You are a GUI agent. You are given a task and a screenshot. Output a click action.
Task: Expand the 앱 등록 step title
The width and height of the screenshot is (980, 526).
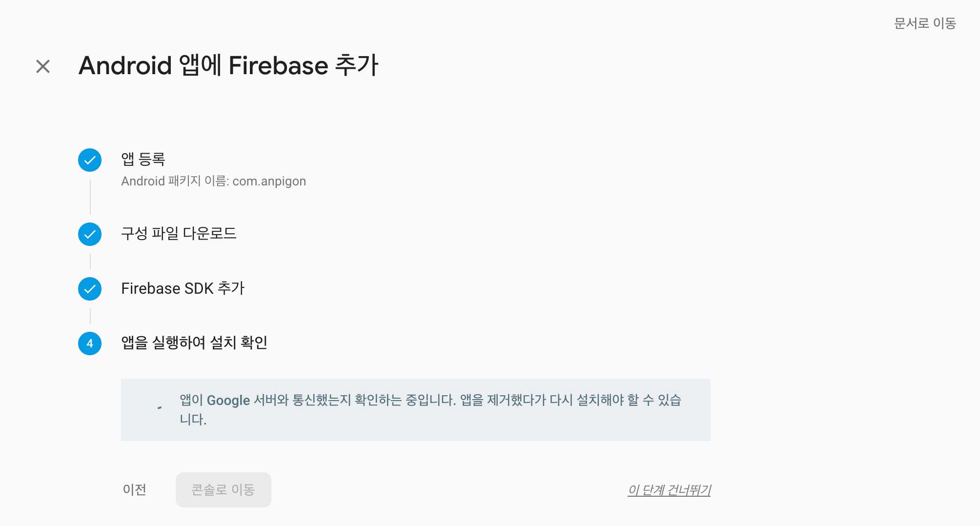coord(143,159)
